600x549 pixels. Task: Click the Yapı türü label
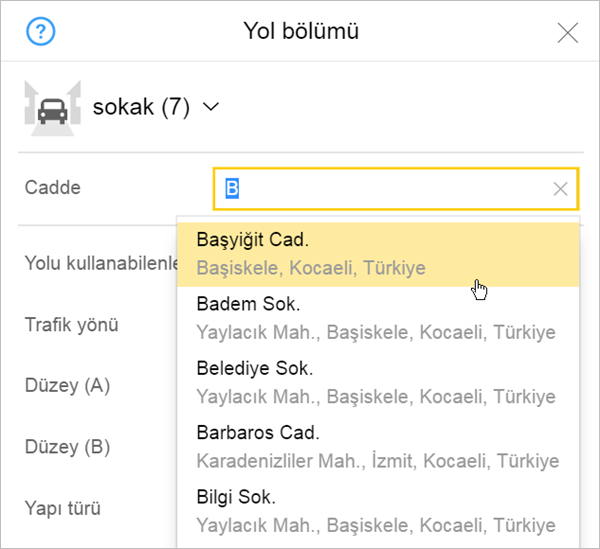click(63, 508)
